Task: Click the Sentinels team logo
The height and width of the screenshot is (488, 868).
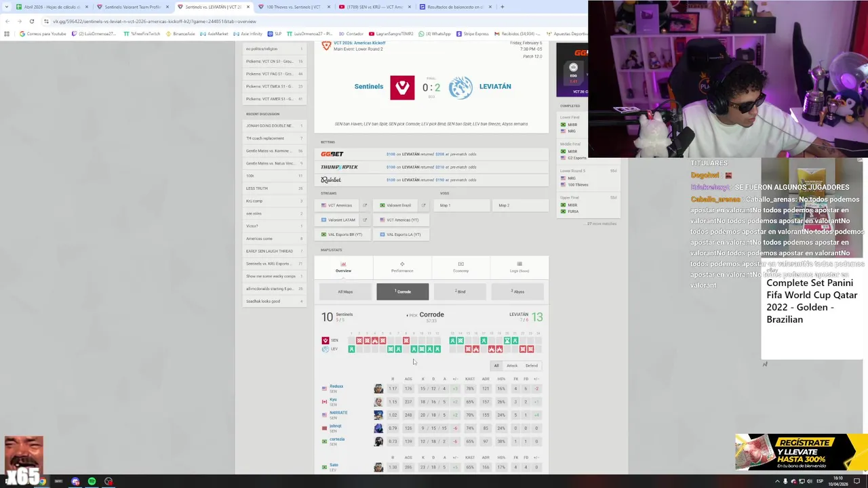Action: pyautogui.click(x=402, y=87)
